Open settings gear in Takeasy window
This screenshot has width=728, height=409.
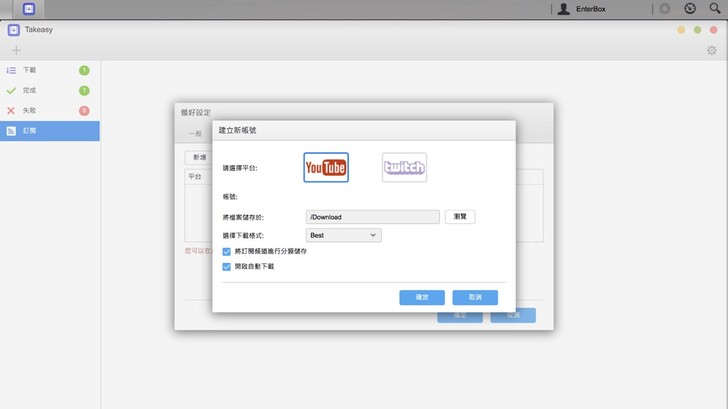click(x=711, y=50)
